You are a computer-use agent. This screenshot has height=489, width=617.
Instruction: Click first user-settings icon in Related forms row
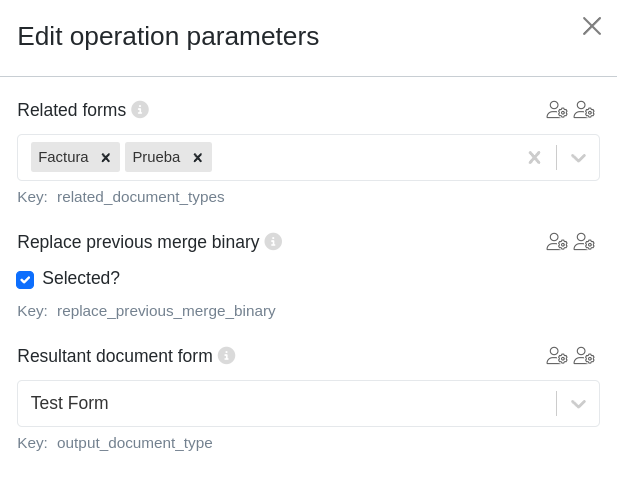pos(557,110)
